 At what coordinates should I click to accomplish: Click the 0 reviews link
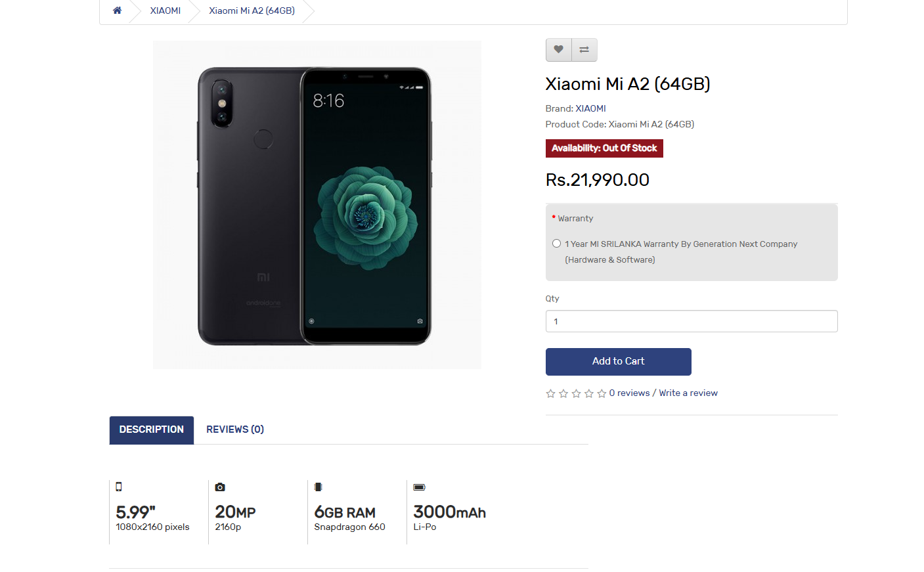click(629, 393)
